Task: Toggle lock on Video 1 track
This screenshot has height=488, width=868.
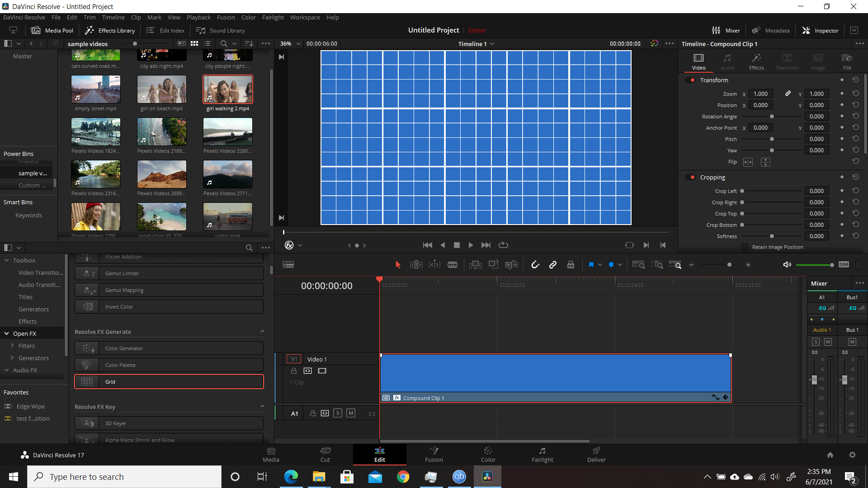Action: pyautogui.click(x=294, y=371)
